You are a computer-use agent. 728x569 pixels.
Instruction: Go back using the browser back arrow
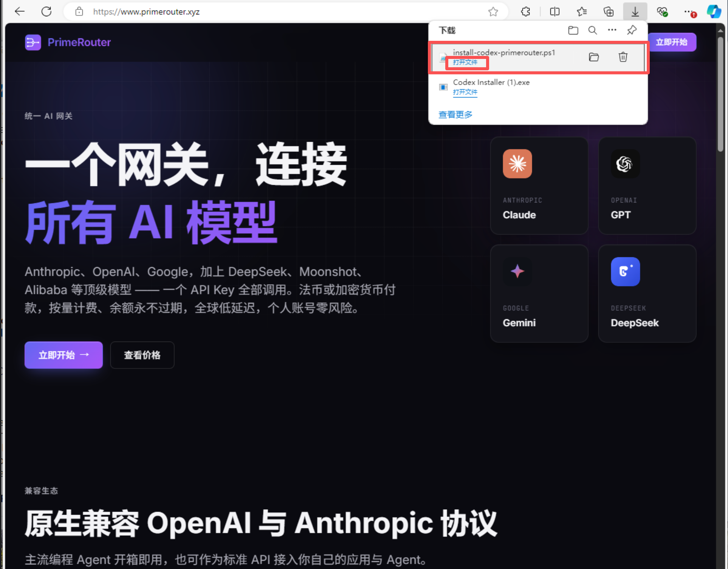(19, 12)
